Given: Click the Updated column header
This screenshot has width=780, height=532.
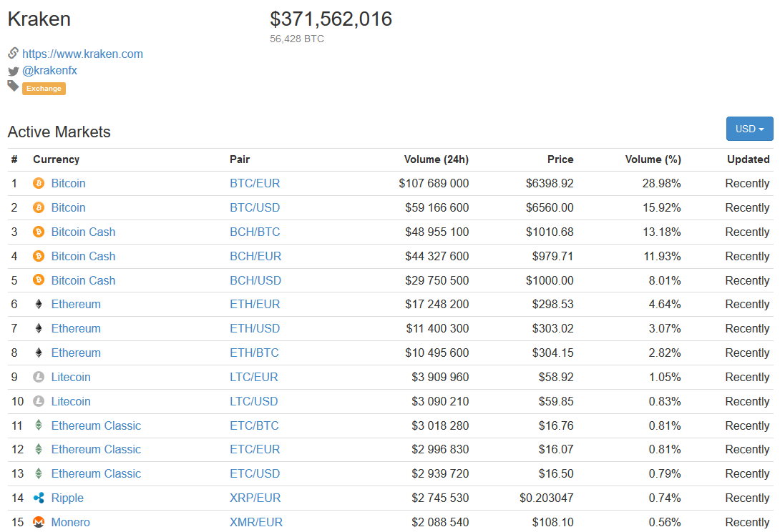Looking at the screenshot, I should tap(749, 159).
